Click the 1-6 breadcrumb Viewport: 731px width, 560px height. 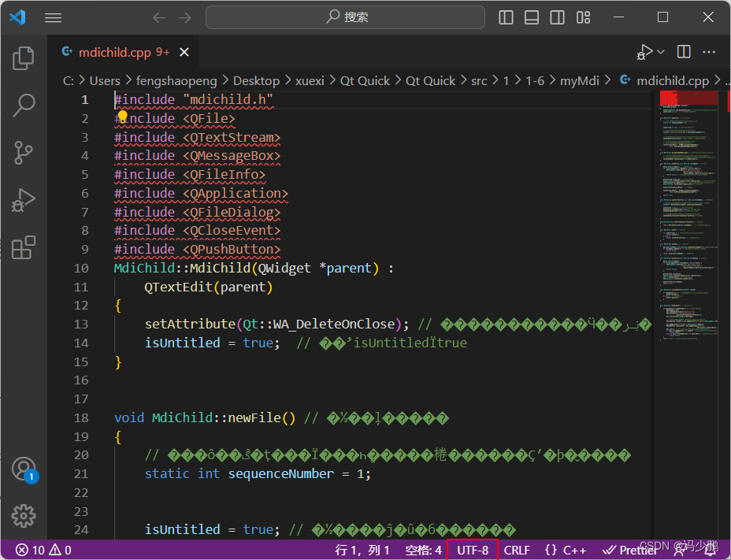pyautogui.click(x=535, y=80)
